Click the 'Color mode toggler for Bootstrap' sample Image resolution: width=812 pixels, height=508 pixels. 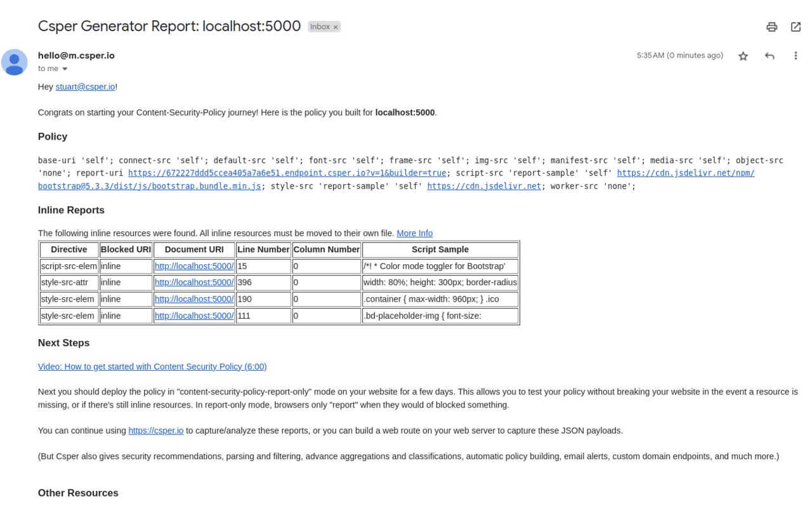tap(440, 266)
